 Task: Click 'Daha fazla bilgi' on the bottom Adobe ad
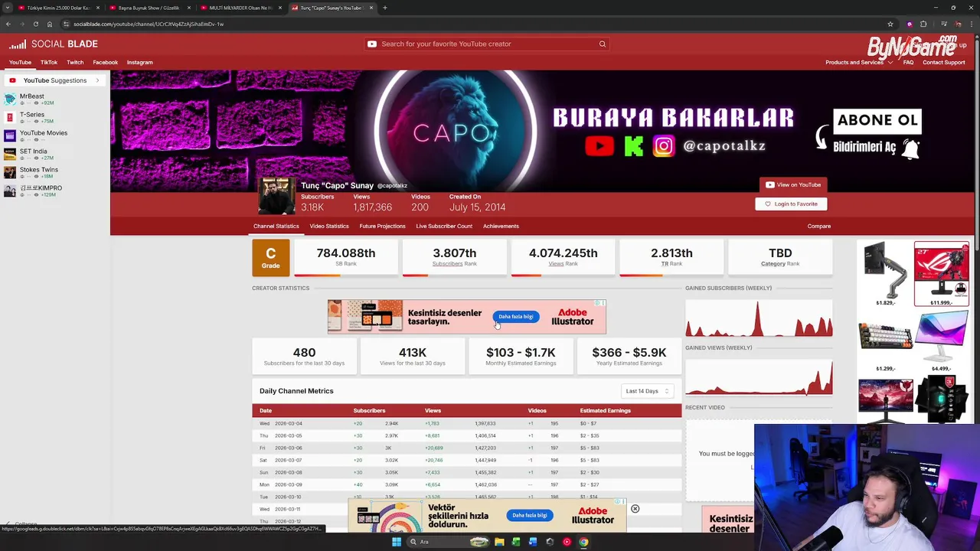click(x=530, y=515)
